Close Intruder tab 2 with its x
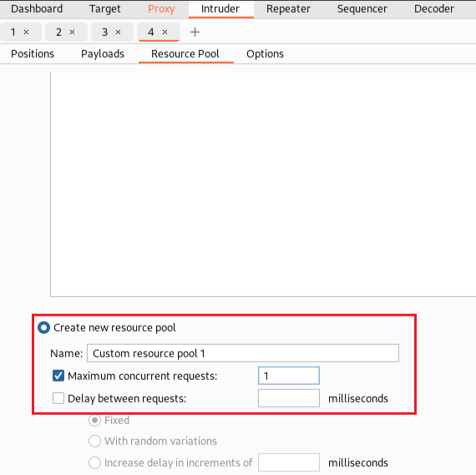 click(x=73, y=33)
